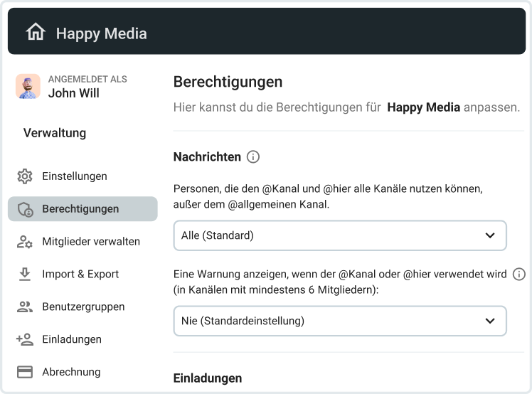This screenshot has width=532, height=394.
Task: Click info icon next to Nachrichten
Action: click(x=253, y=156)
